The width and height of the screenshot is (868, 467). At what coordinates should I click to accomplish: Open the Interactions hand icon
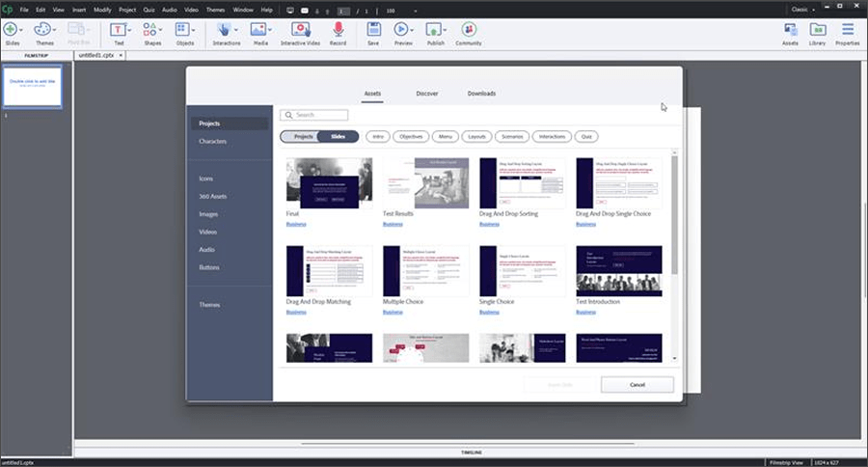224,29
